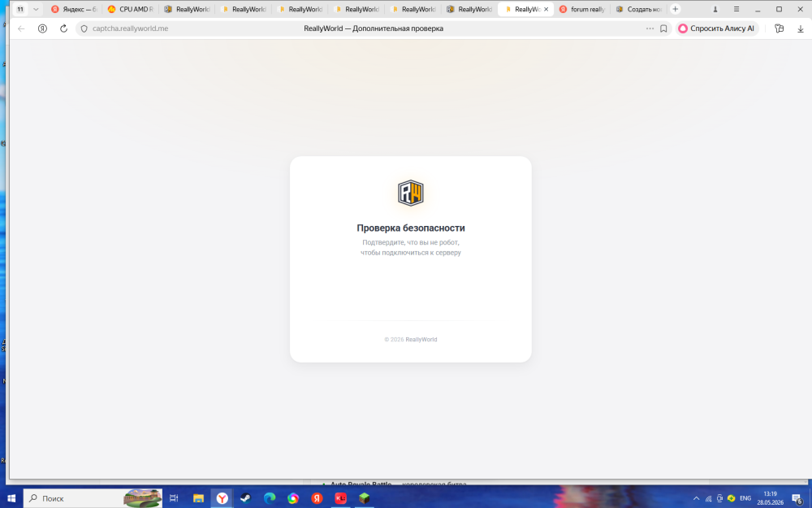812x508 pixels.
Task: Open the notification center icon
Action: (797, 498)
